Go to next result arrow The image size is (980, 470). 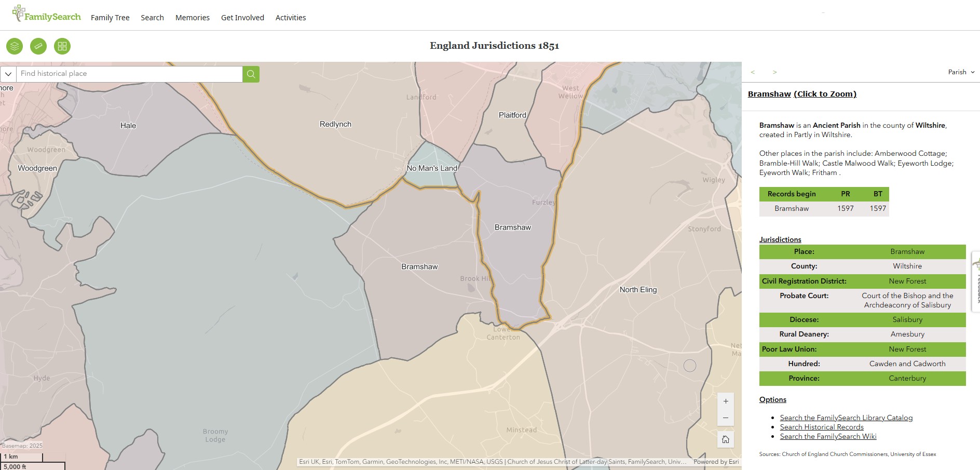(x=774, y=72)
